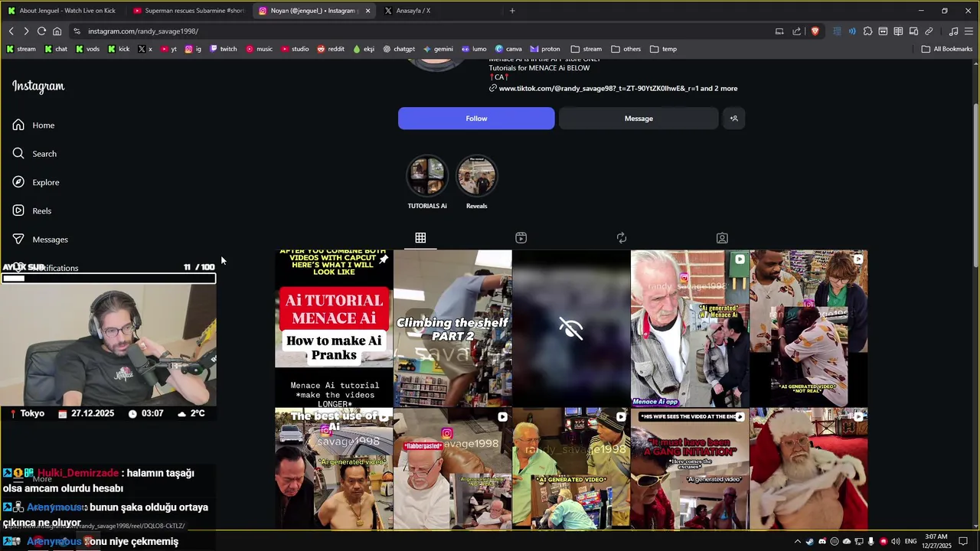Click the add similar accounts icon button
Image resolution: width=980 pixels, height=551 pixels.
pos(733,119)
